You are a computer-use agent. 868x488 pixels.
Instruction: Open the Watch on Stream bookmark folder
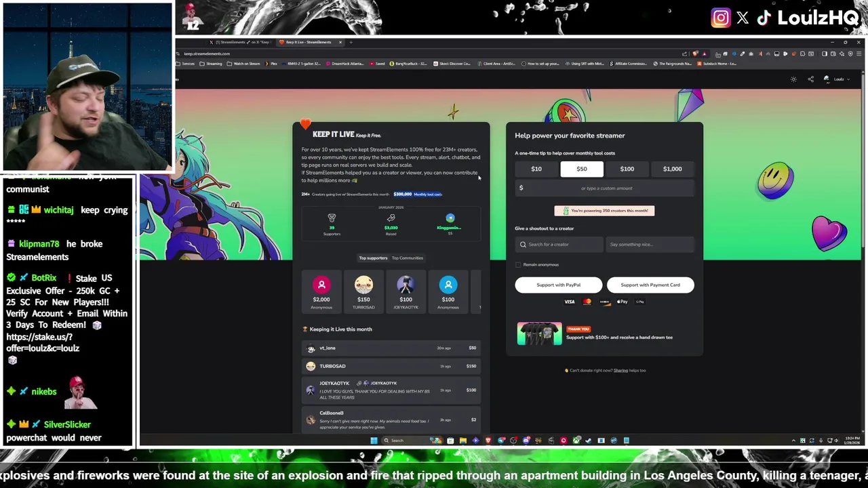click(x=243, y=64)
